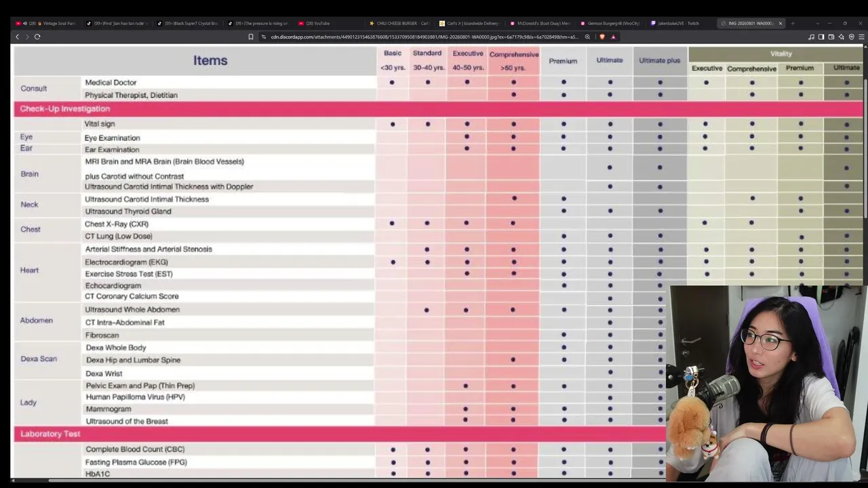
Task: Switch to the Vintage Soul Funk tab
Action: pos(47,23)
